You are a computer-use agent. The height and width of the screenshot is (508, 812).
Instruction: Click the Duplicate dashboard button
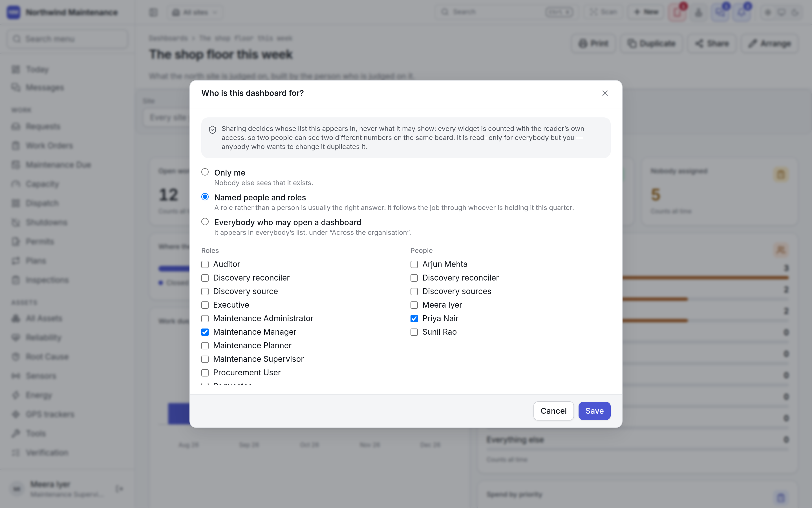(651, 43)
